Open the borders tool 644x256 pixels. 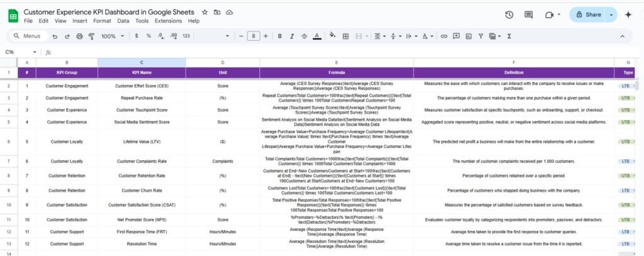click(345, 36)
